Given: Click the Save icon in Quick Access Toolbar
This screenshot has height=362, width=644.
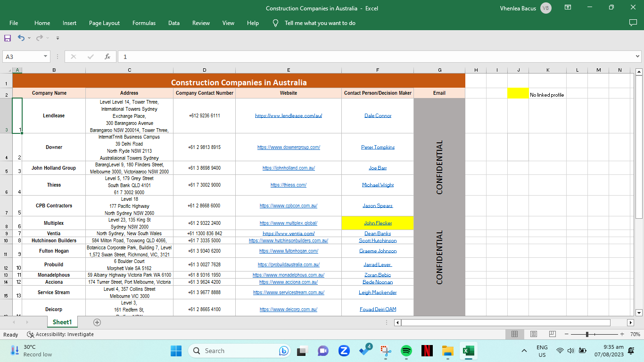Looking at the screenshot, I should click(x=8, y=38).
